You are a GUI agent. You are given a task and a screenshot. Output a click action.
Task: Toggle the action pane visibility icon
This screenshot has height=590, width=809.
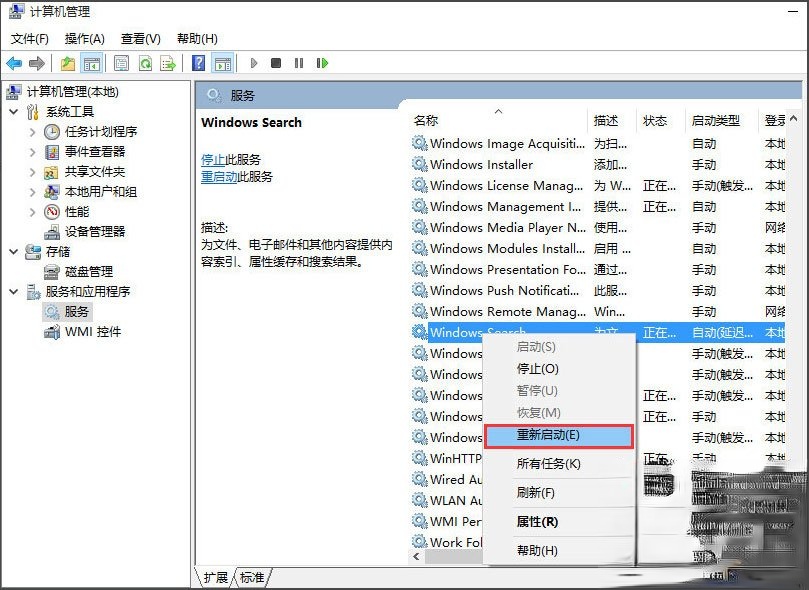click(x=223, y=62)
